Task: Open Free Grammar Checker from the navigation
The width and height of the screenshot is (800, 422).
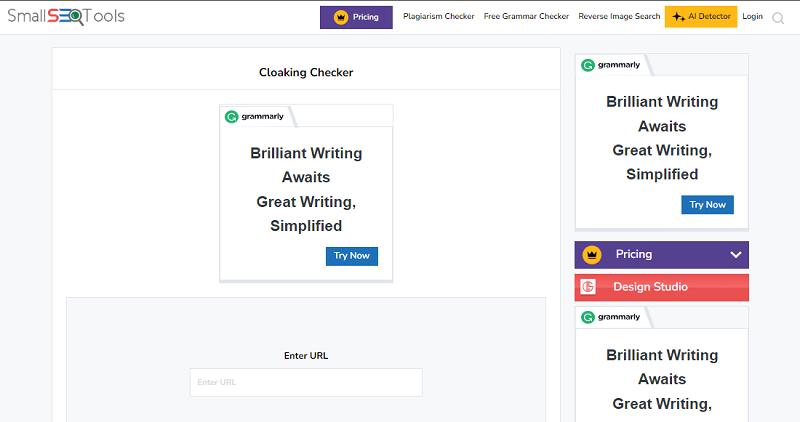Action: pos(526,17)
